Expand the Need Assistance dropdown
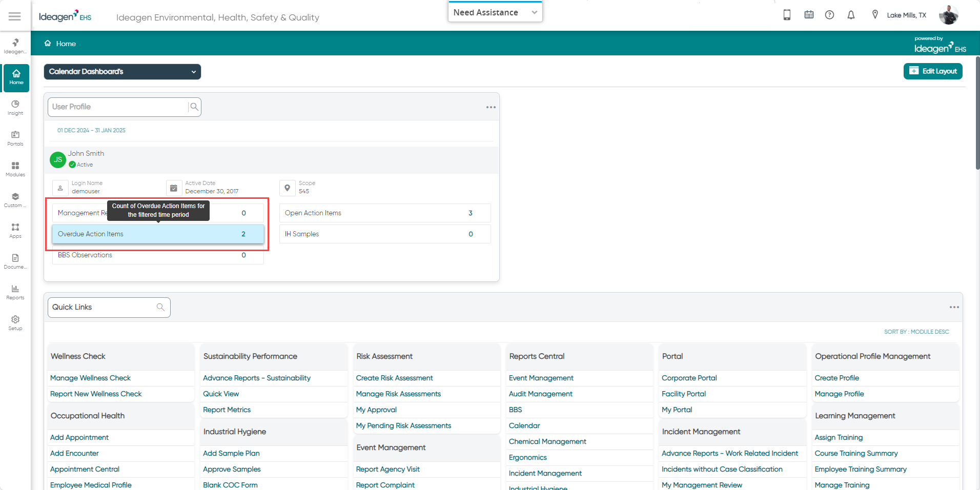The image size is (980, 490). click(495, 12)
